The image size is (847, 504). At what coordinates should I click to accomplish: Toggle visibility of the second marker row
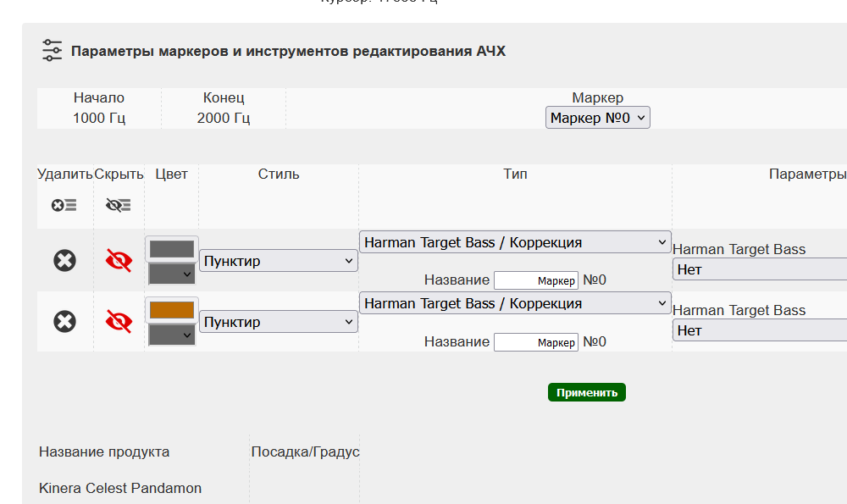pyautogui.click(x=119, y=321)
